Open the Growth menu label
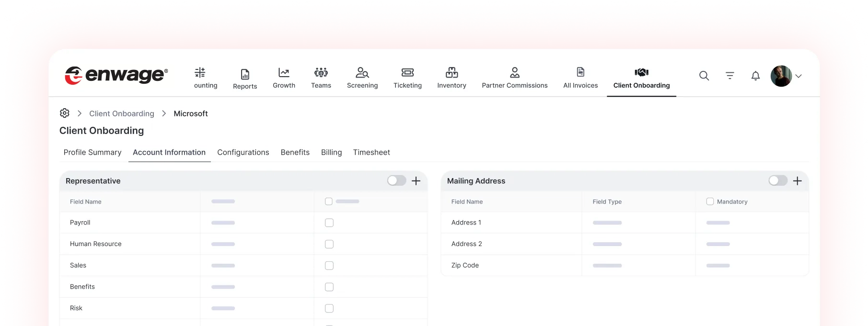The image size is (868, 326). [284, 85]
